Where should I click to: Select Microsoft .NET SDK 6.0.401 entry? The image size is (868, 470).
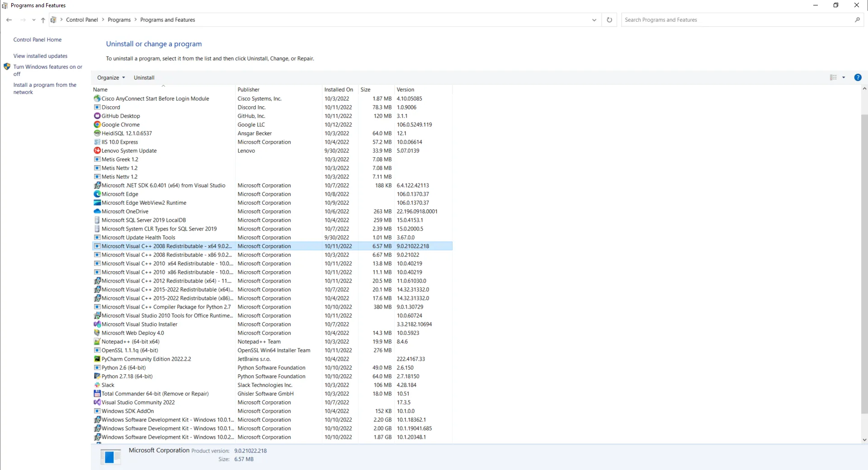pyautogui.click(x=272, y=186)
